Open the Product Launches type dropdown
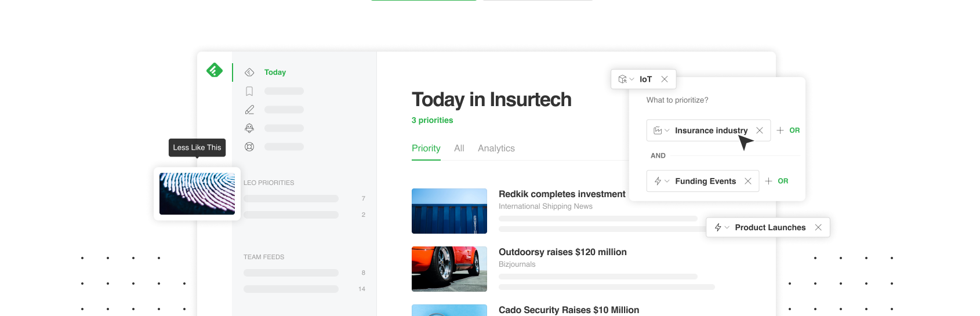980x316 pixels. pos(722,227)
